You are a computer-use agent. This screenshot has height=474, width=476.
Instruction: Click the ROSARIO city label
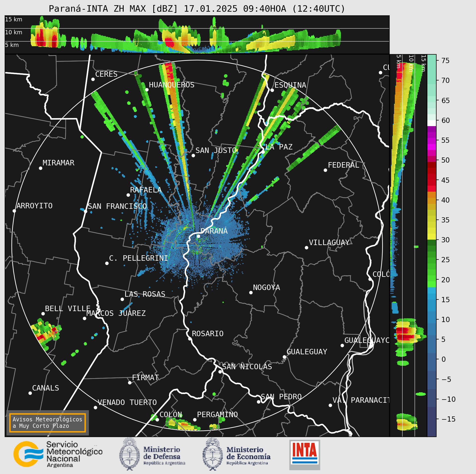coord(208,333)
